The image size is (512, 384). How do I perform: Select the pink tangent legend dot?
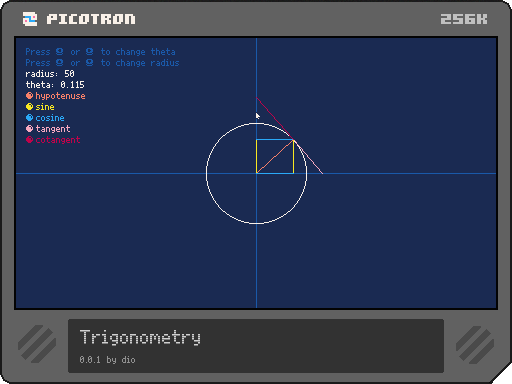pyautogui.click(x=29, y=129)
